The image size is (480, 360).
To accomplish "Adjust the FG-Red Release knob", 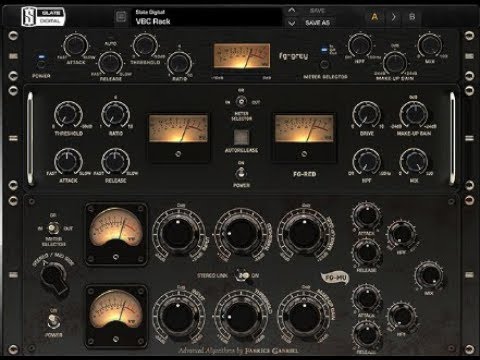I will click(115, 162).
